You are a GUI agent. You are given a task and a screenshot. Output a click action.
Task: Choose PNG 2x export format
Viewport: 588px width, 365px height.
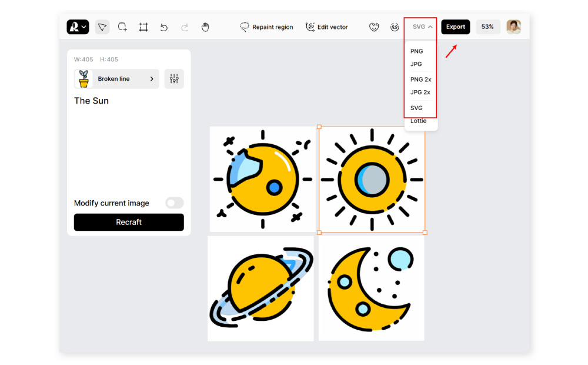(x=421, y=79)
